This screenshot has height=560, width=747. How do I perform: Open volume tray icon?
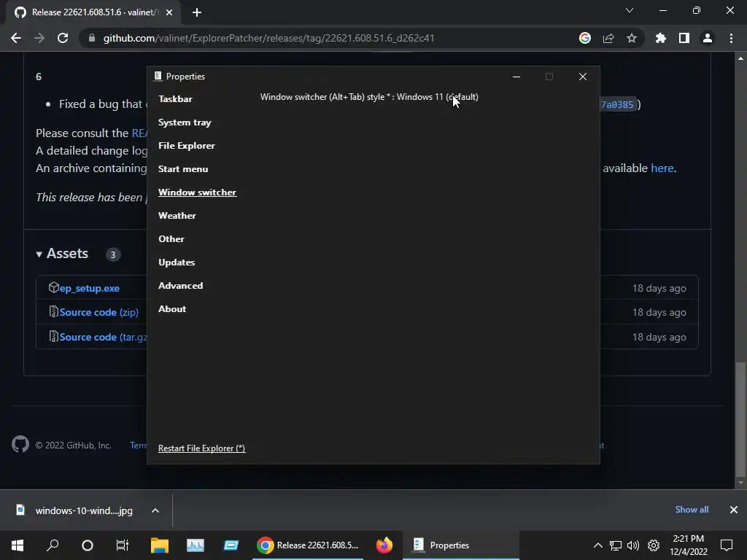(633, 545)
